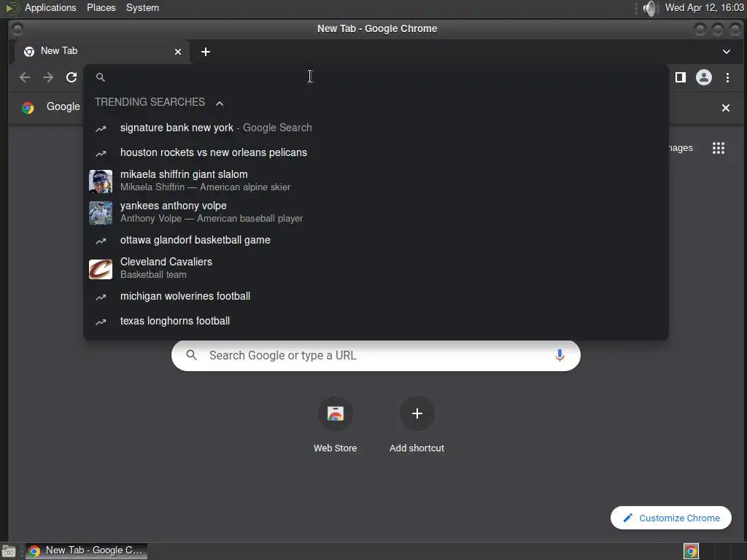The height and width of the screenshot is (560, 747).
Task: Switch to New Tab - Google Chrome taskbar entry
Action: click(86, 551)
